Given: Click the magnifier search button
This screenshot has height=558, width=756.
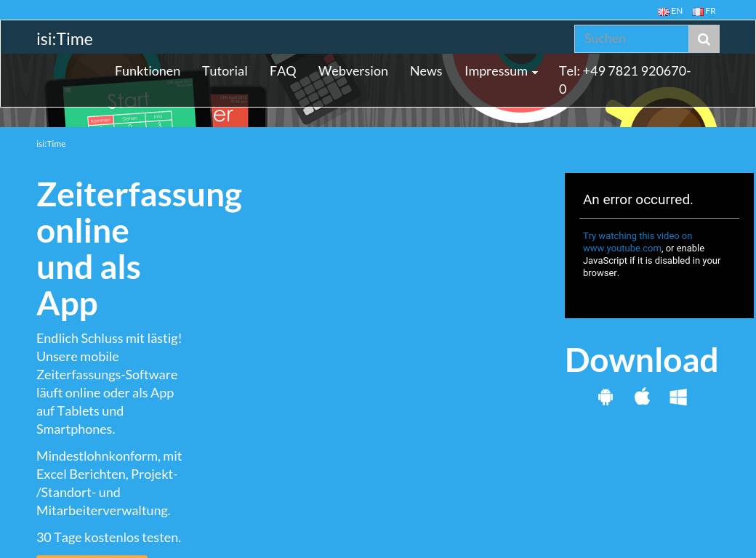Looking at the screenshot, I should (x=704, y=39).
